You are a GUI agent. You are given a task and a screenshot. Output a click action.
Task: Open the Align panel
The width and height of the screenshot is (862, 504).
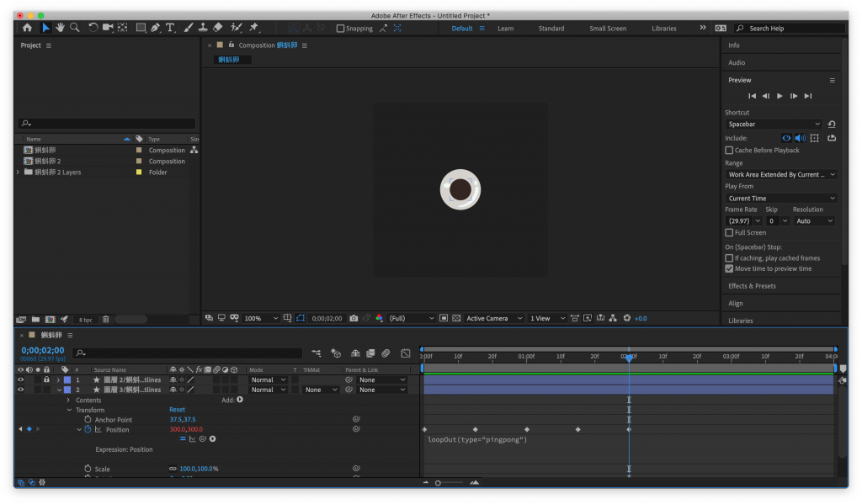coord(735,304)
